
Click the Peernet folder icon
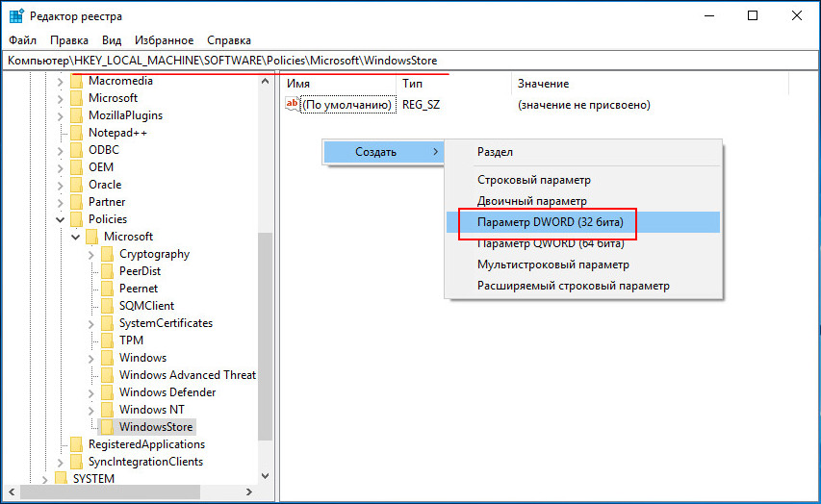tap(108, 289)
